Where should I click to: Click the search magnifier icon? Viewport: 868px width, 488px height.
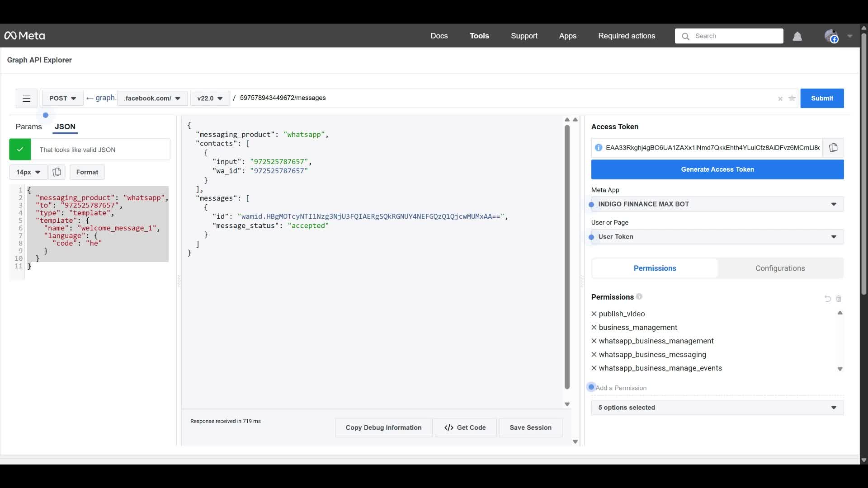point(686,36)
